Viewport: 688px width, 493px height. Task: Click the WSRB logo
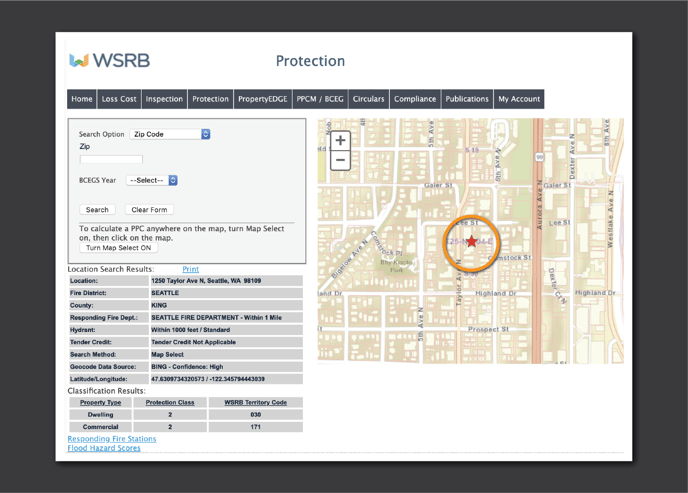point(109,61)
